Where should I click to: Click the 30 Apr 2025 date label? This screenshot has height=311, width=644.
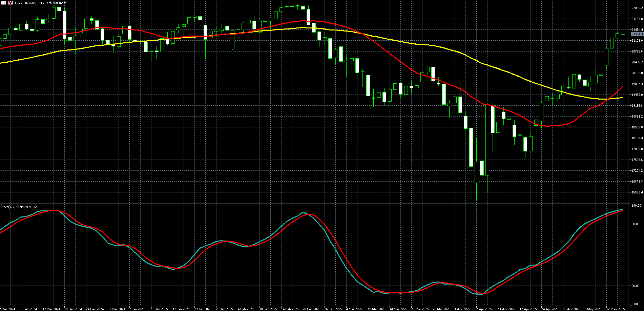pos(572,309)
